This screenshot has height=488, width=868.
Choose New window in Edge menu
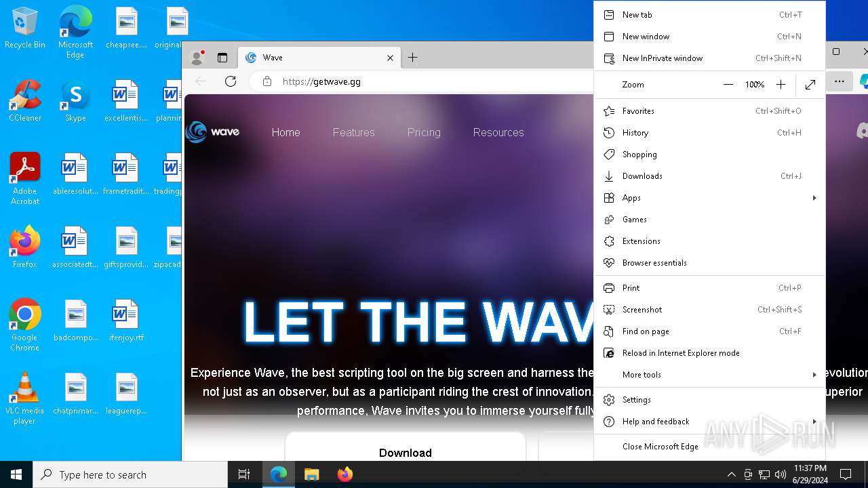[709, 37]
